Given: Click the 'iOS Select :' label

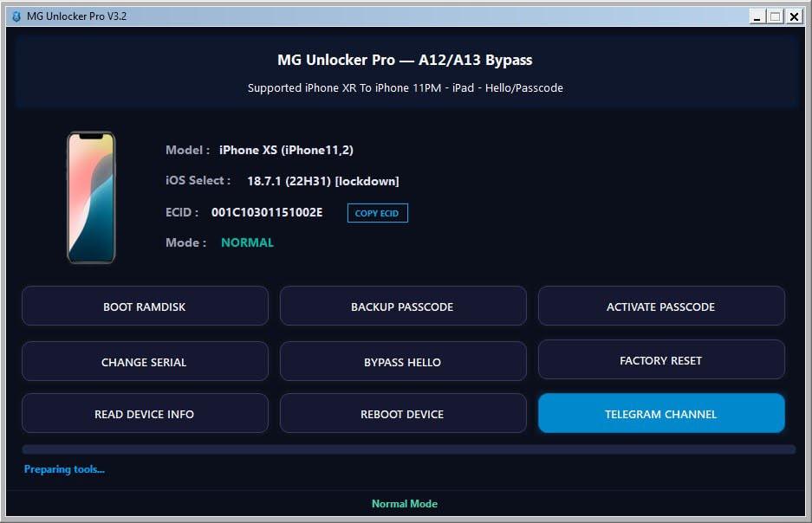Looking at the screenshot, I should coord(198,181).
